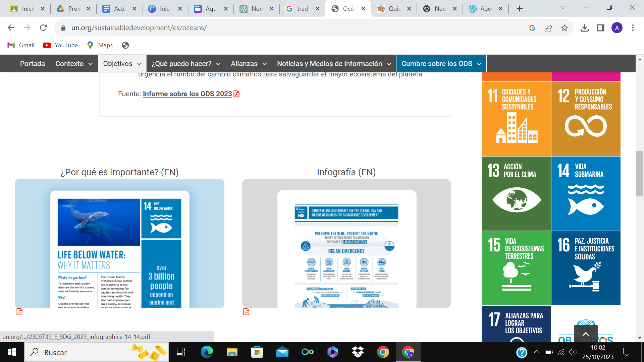Click the share page icon in address bar

[548, 28]
